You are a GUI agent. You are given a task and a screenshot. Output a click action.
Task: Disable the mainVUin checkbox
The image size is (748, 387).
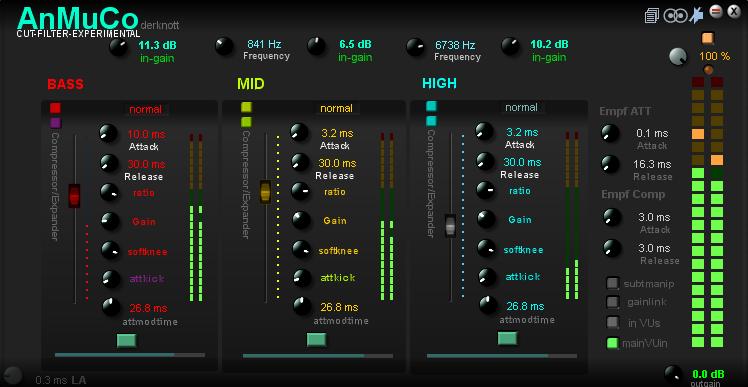click(x=613, y=343)
